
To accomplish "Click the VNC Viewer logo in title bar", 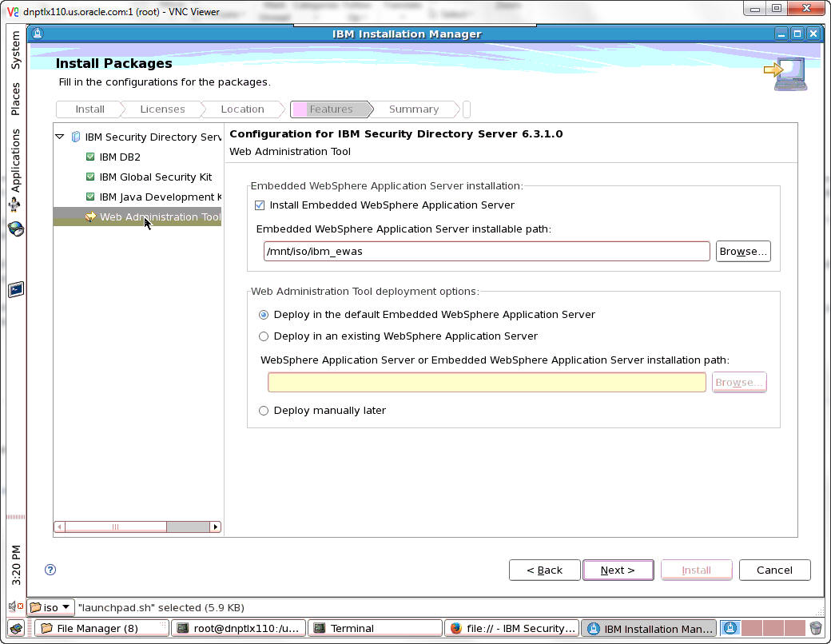I will click(x=13, y=11).
